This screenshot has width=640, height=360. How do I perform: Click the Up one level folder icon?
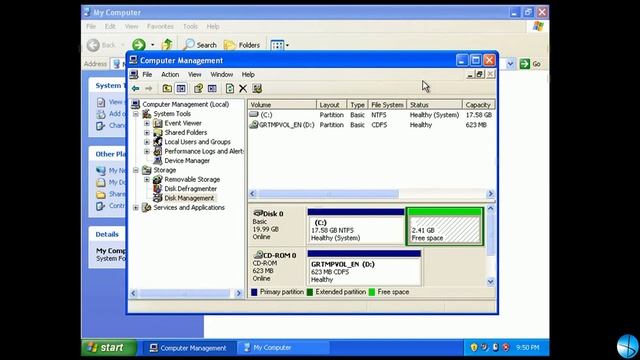(167, 89)
